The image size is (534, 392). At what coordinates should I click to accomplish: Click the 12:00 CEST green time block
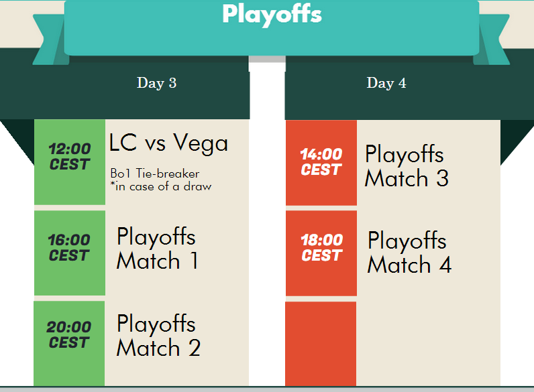(70, 162)
